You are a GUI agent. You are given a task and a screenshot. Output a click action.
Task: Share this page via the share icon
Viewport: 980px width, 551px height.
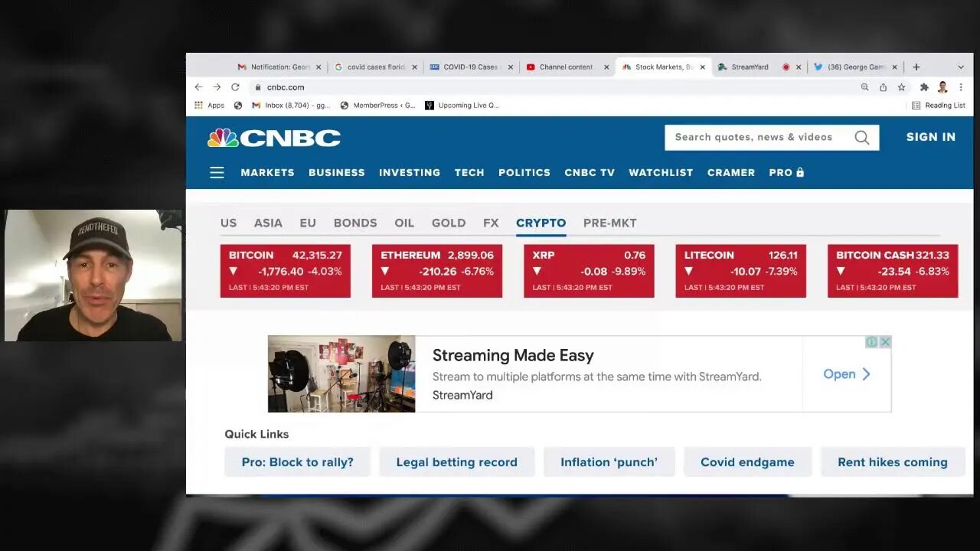click(883, 87)
